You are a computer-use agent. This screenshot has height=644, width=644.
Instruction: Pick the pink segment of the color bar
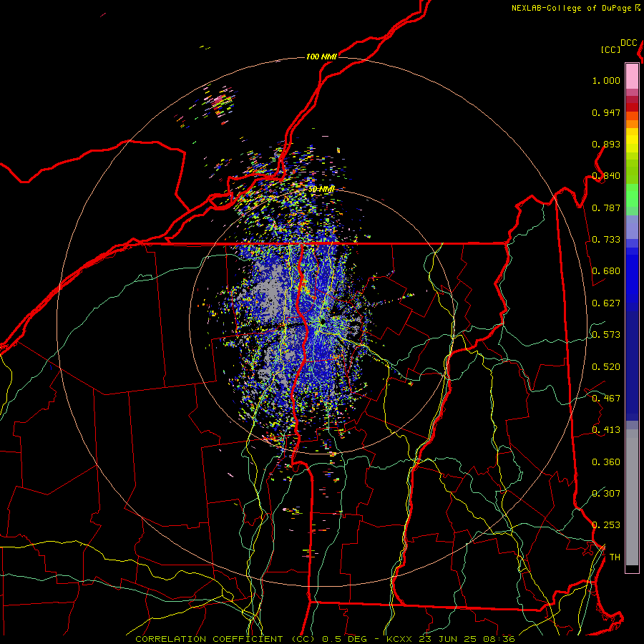(x=632, y=77)
